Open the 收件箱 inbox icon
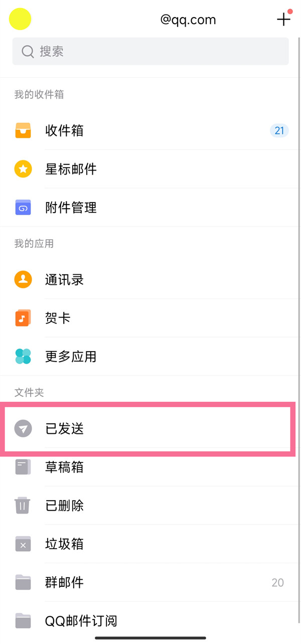The height and width of the screenshot is (644, 301). point(23,130)
